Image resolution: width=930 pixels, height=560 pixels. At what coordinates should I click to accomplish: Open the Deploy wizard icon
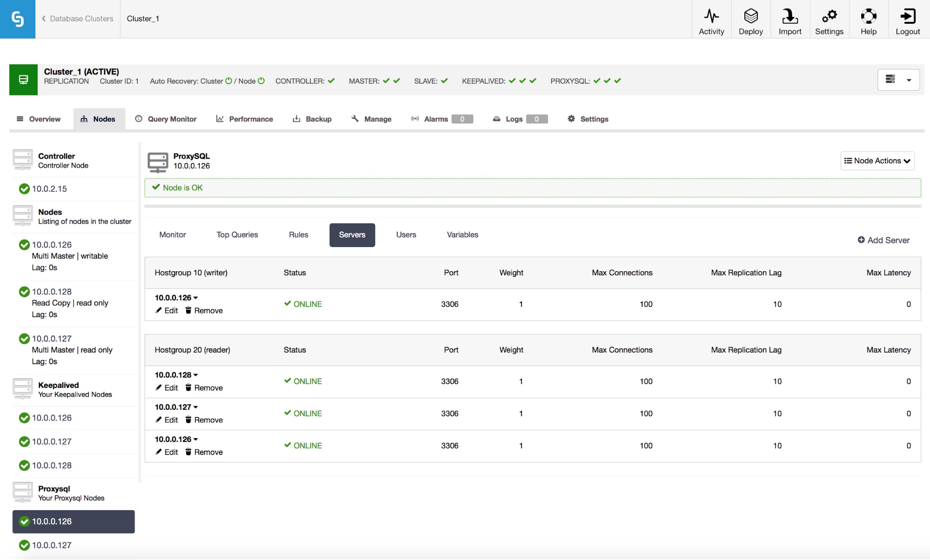750,16
